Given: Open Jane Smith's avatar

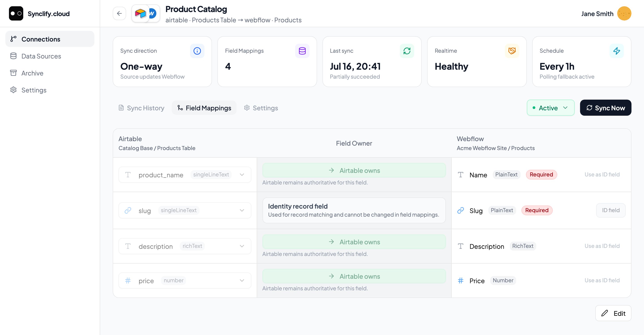Looking at the screenshot, I should (624, 13).
